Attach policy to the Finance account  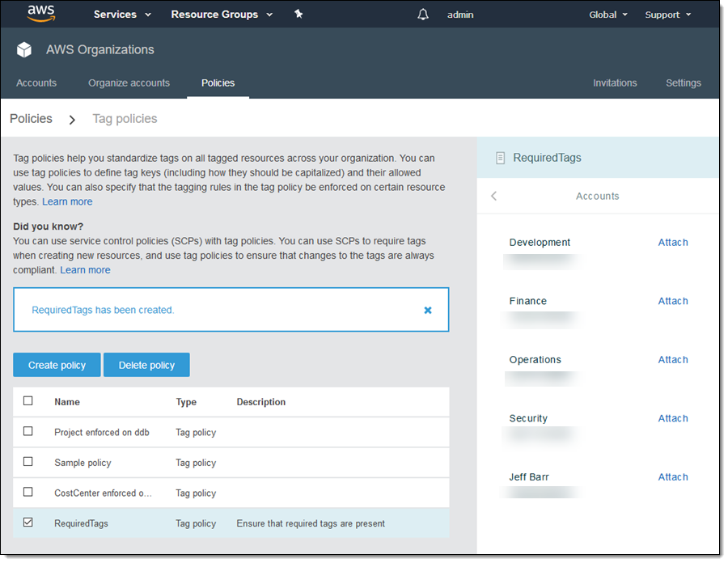point(672,301)
